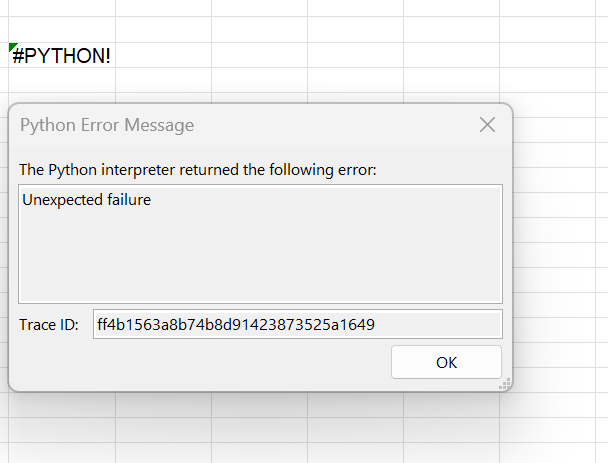Click the OK button
The height and width of the screenshot is (463, 608).
tap(446, 362)
